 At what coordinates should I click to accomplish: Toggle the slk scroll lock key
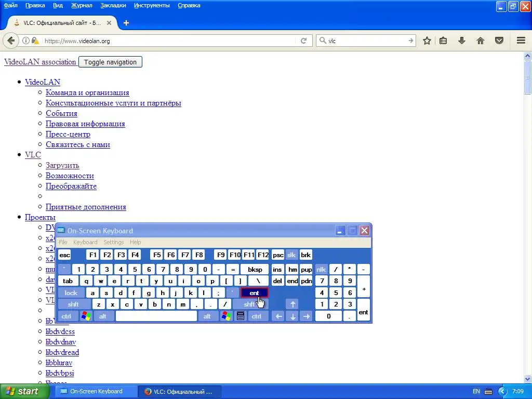pos(291,255)
